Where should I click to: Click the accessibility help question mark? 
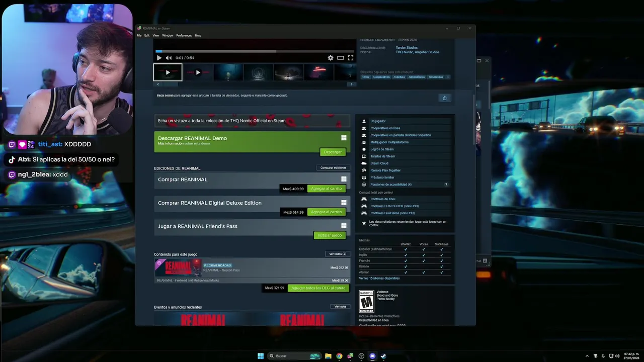pyautogui.click(x=446, y=185)
